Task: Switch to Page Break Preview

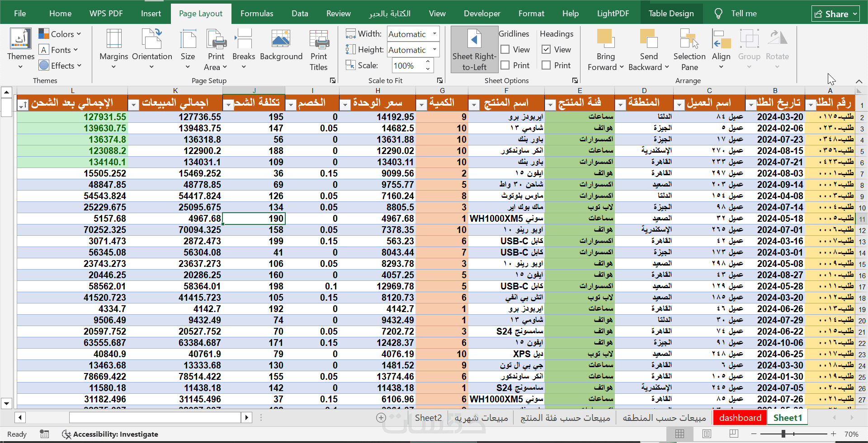Action: click(x=734, y=434)
